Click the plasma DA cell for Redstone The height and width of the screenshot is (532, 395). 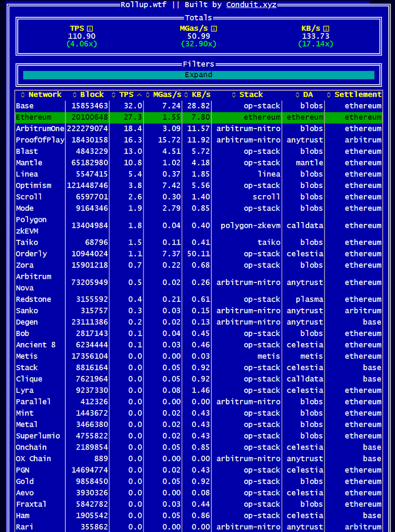click(x=309, y=299)
